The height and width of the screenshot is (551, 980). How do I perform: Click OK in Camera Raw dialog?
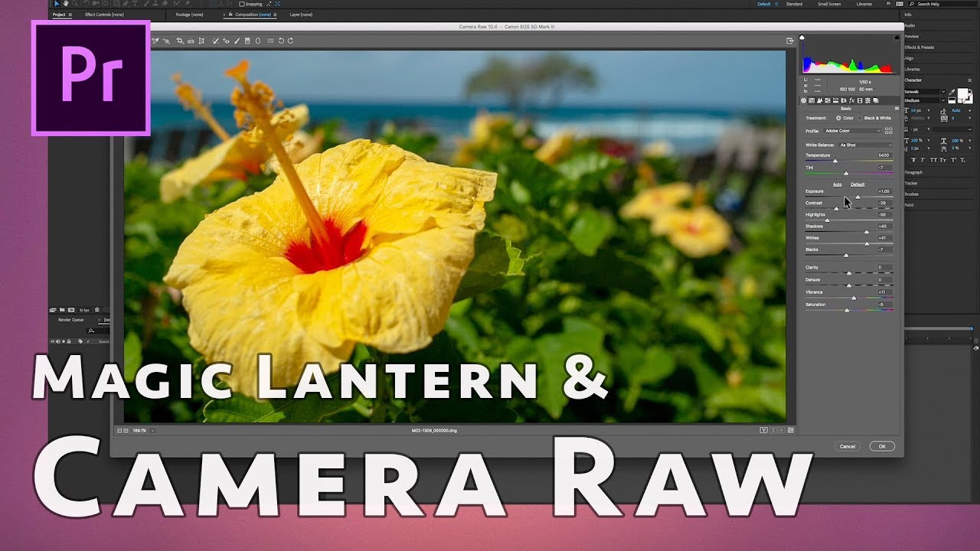[882, 446]
